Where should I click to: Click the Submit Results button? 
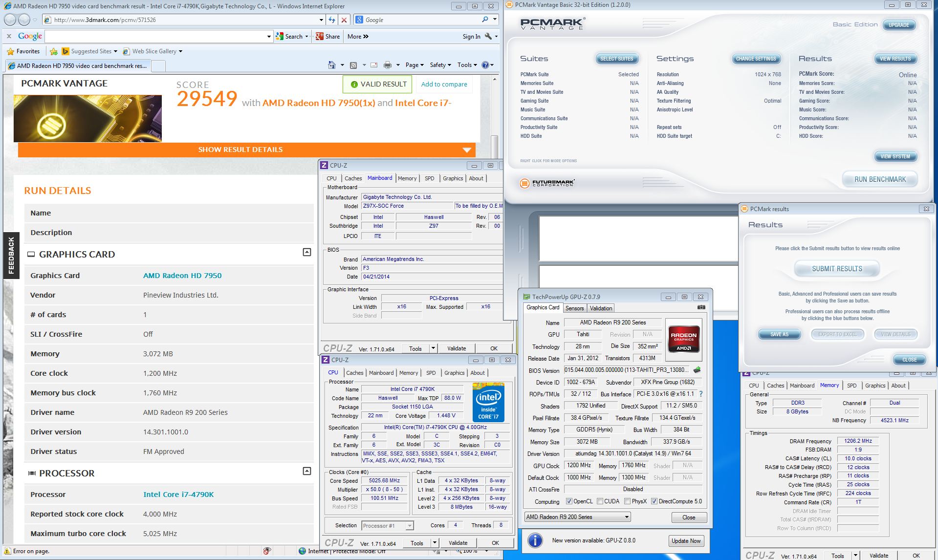[837, 269]
